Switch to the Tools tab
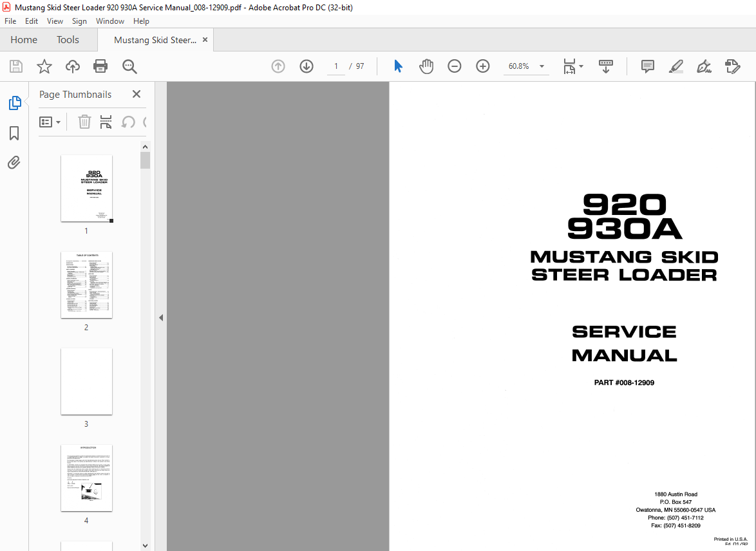Screen dimensions: 756x551 coord(68,39)
